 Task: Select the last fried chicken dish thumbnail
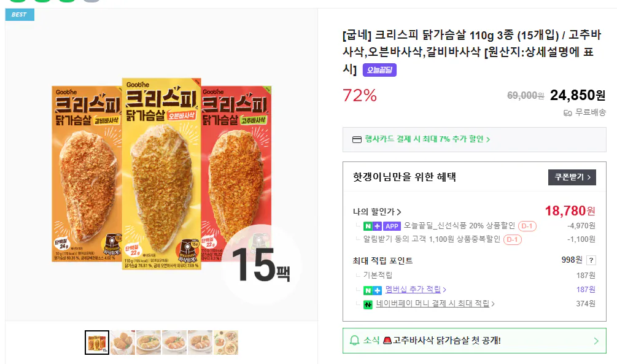coord(227,342)
